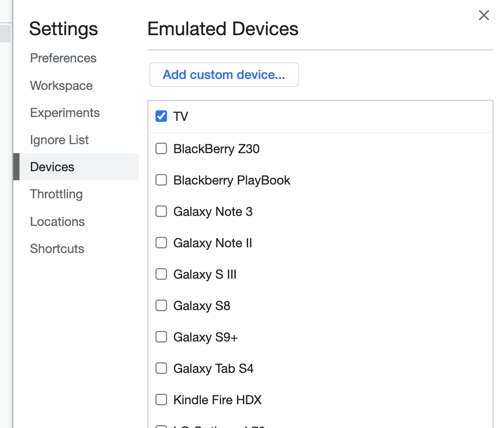Tick the Kindle Fire HDX checkbox
Image resolution: width=504 pixels, height=428 pixels.
click(162, 400)
